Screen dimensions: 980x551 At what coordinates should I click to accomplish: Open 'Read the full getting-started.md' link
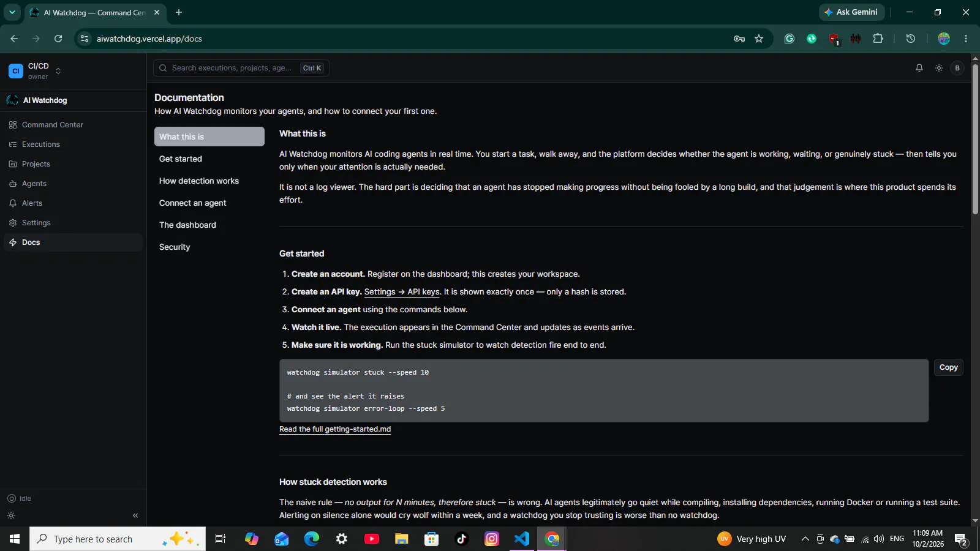335,429
